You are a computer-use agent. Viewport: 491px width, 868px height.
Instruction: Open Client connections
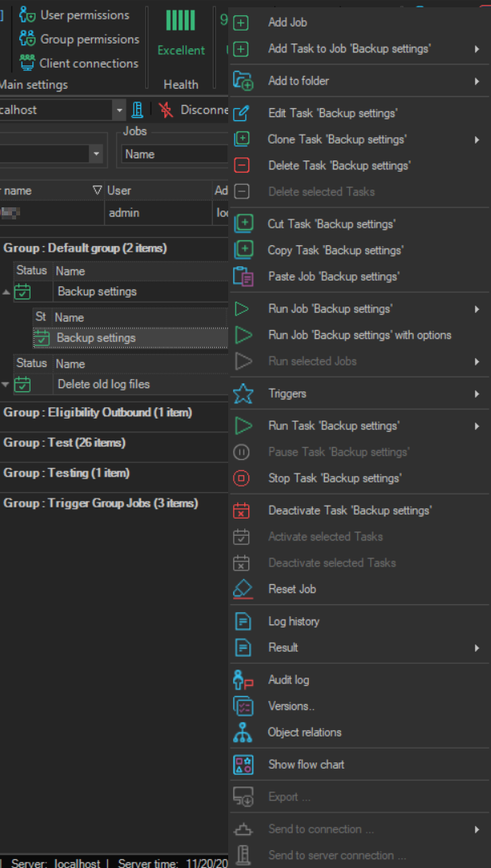point(89,63)
